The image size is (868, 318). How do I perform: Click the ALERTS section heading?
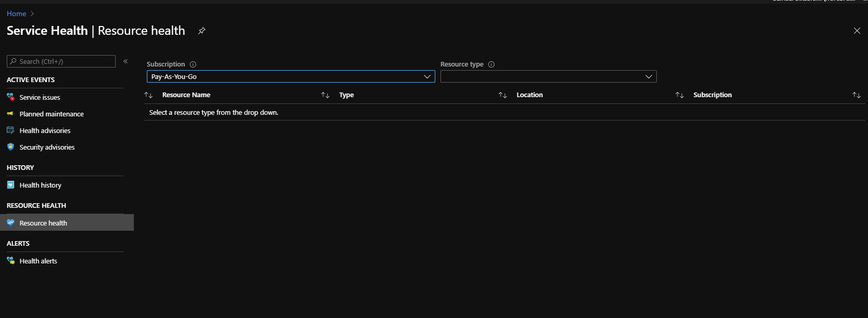[x=18, y=243]
